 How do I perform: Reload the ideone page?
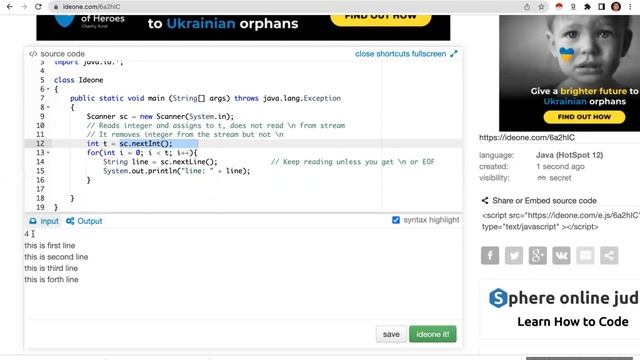point(38,7)
